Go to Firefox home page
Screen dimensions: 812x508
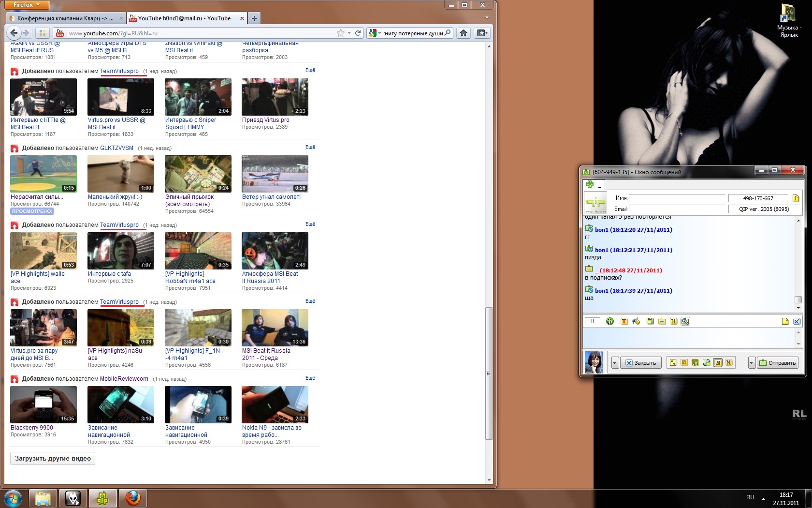point(464,33)
